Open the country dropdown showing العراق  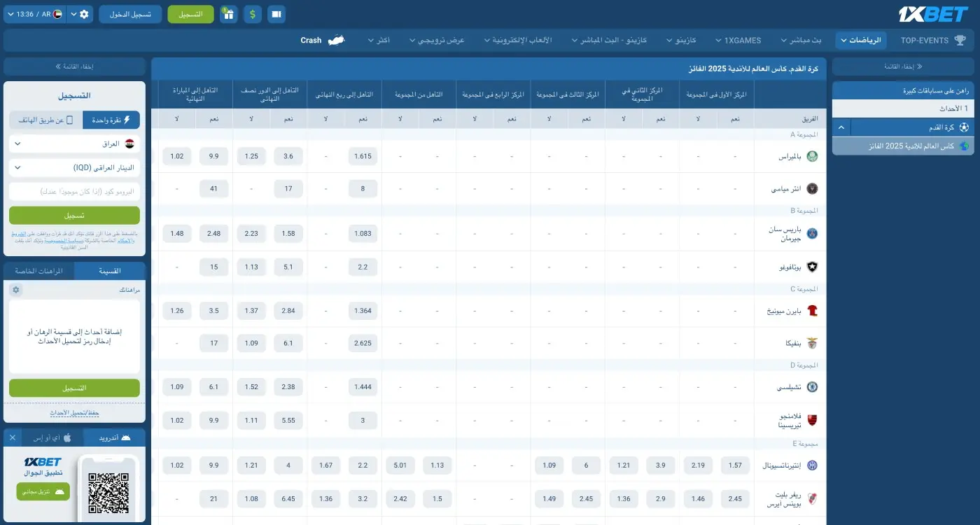[74, 143]
